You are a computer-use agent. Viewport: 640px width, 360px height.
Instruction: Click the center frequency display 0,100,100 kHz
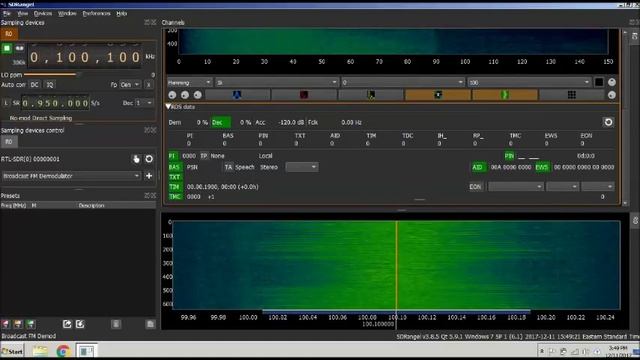(85, 57)
